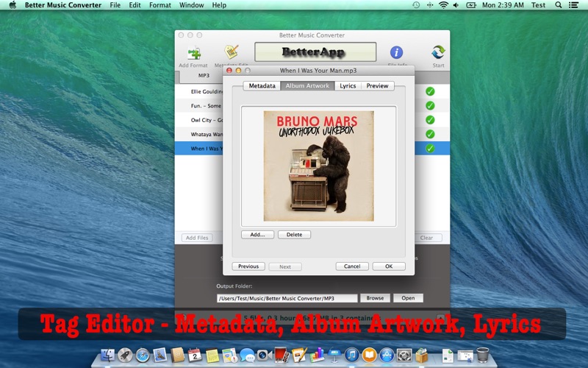This screenshot has height=368, width=588.
Task: Click the Clear button in main window
Action: click(426, 238)
